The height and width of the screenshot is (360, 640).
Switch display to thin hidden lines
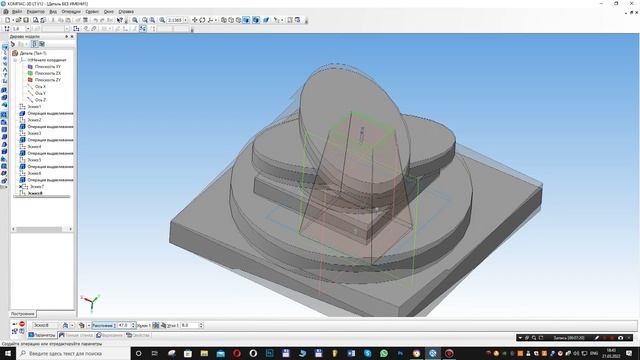click(x=238, y=20)
